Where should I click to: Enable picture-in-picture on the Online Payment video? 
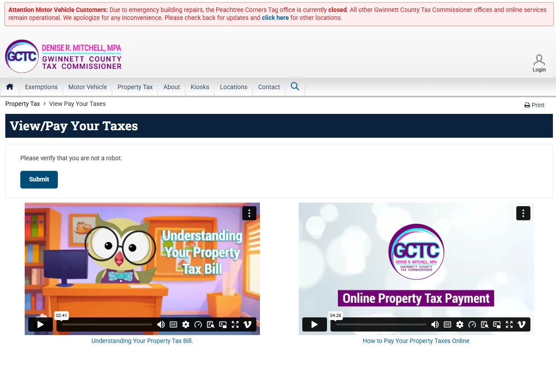pos(497,324)
